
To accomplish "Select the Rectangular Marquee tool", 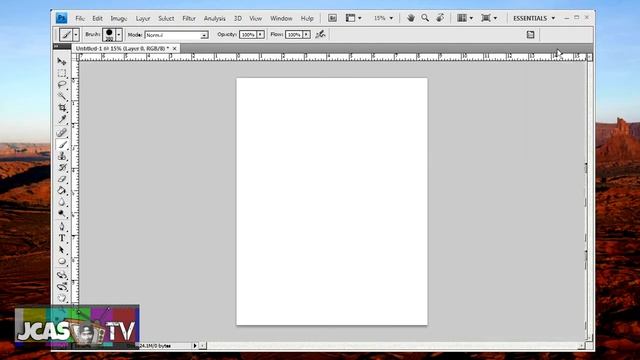I will [62, 73].
